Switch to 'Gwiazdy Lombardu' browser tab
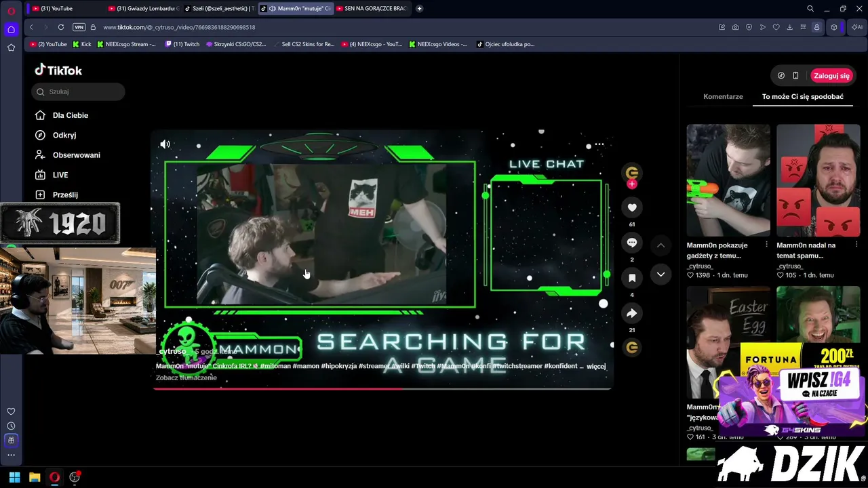 click(x=144, y=8)
